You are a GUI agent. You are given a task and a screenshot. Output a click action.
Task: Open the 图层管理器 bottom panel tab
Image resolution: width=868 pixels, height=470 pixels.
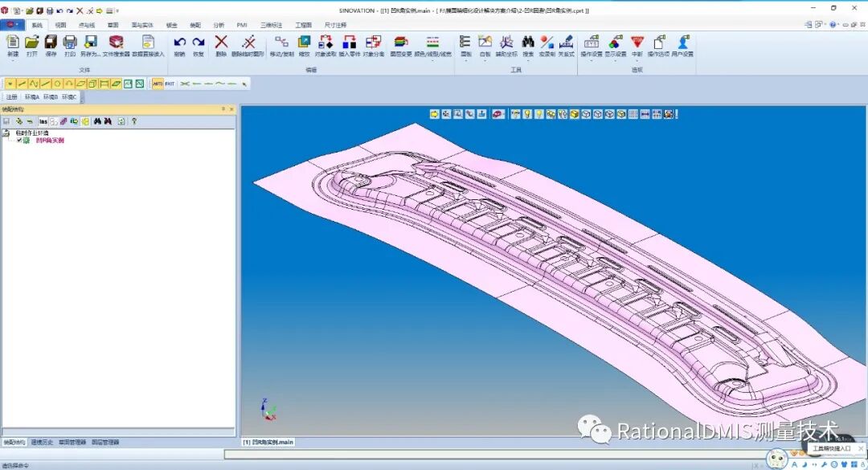tap(105, 443)
